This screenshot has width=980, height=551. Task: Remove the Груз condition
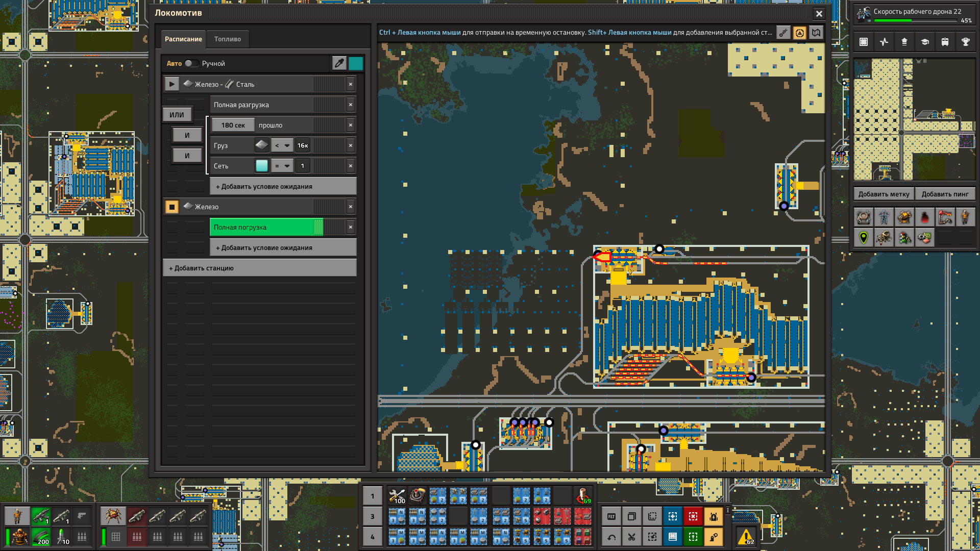tap(351, 145)
